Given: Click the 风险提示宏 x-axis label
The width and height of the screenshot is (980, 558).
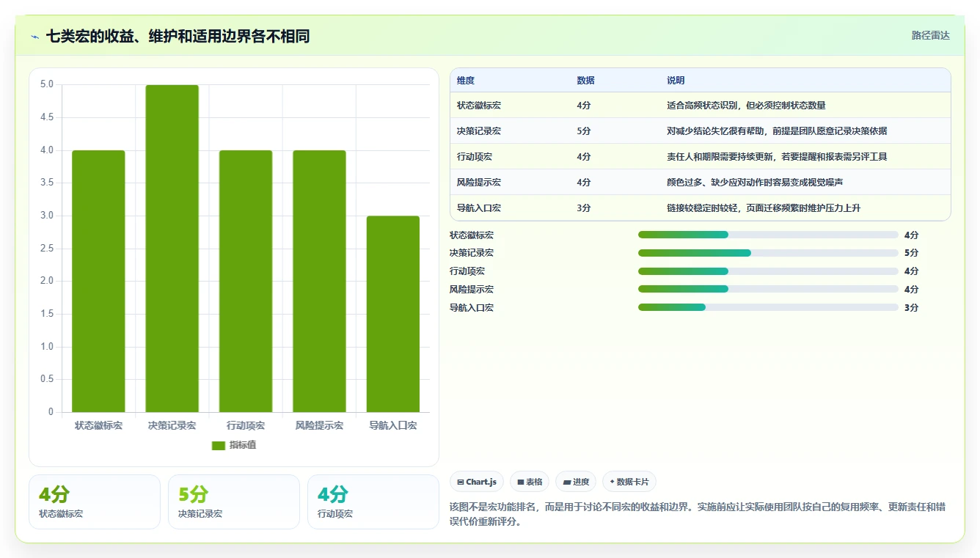Looking at the screenshot, I should (319, 425).
